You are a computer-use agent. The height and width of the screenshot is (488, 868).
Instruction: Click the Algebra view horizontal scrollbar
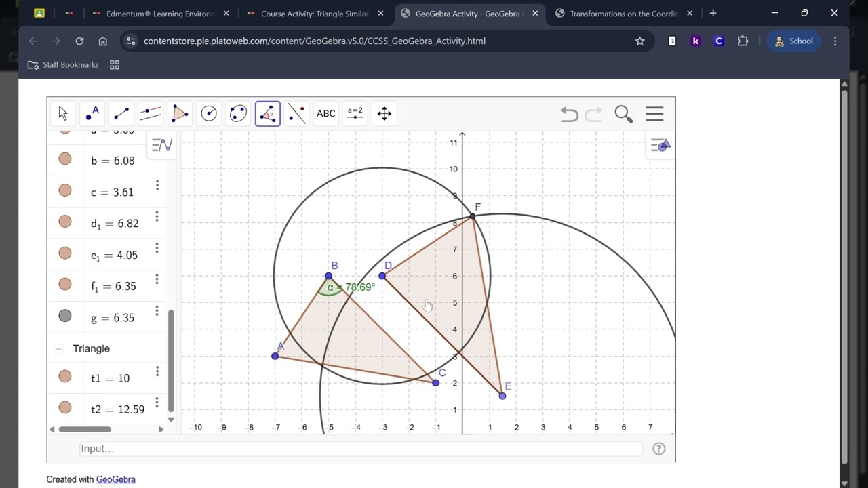tap(85, 429)
